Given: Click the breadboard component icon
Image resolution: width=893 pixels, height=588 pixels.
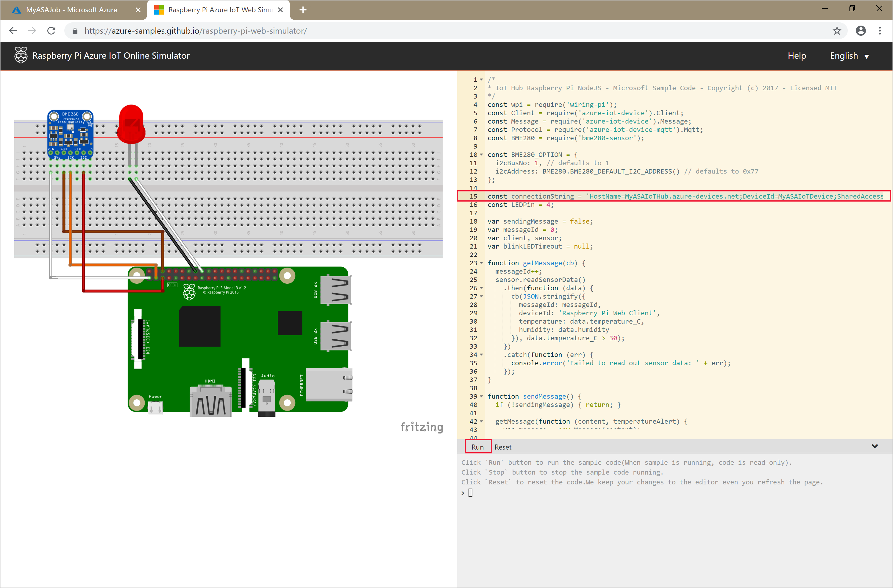Looking at the screenshot, I should pyautogui.click(x=230, y=190).
